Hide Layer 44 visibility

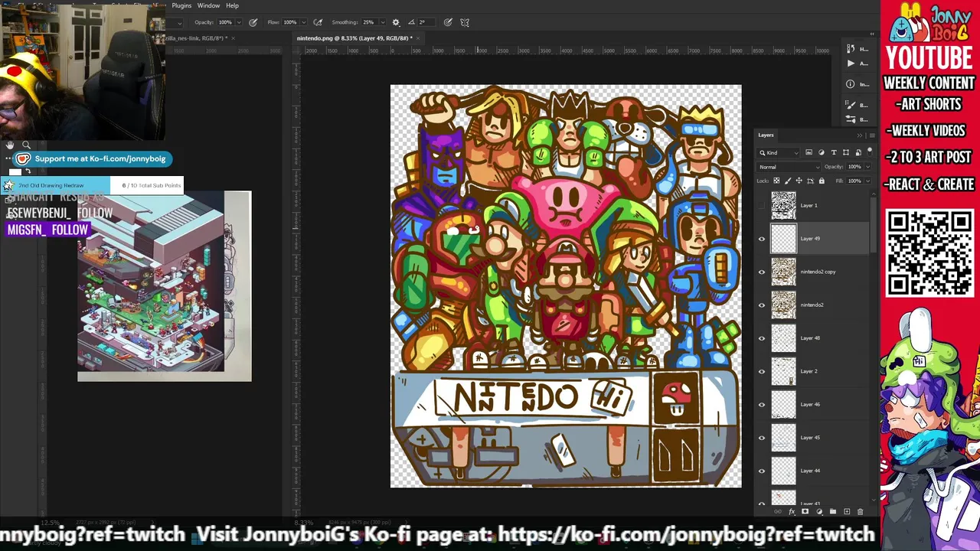tap(761, 471)
